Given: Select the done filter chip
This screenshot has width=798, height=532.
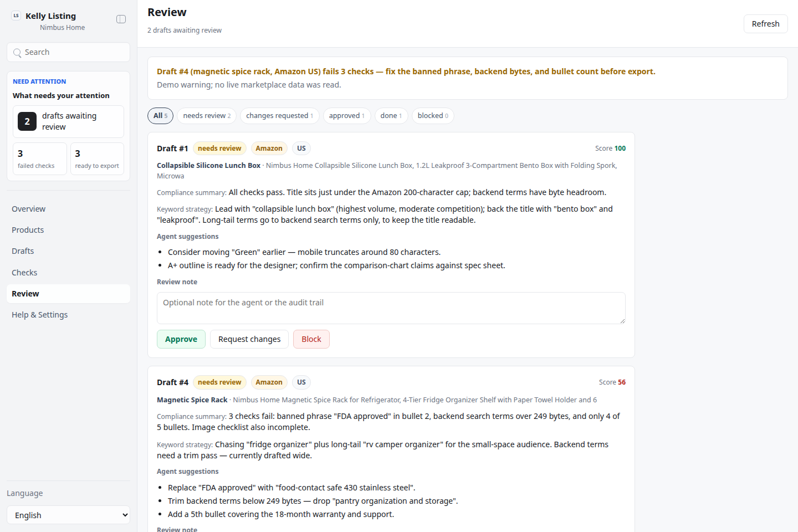Looking at the screenshot, I should click(391, 116).
